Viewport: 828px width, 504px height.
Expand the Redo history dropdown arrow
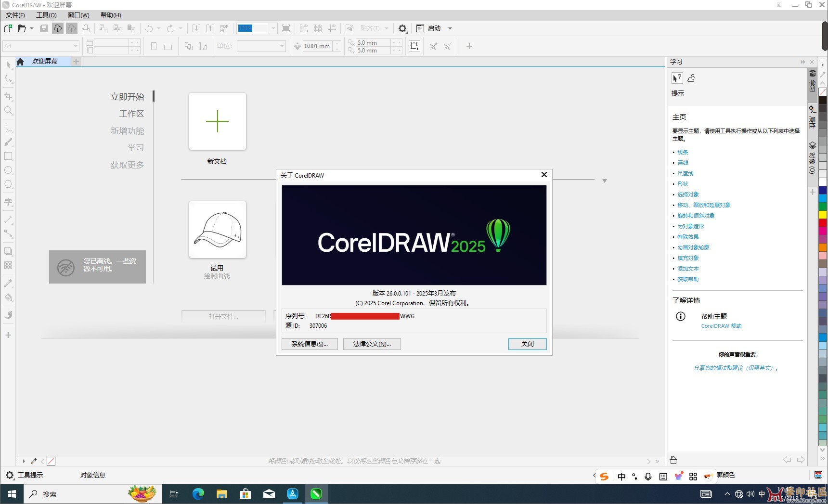181,28
